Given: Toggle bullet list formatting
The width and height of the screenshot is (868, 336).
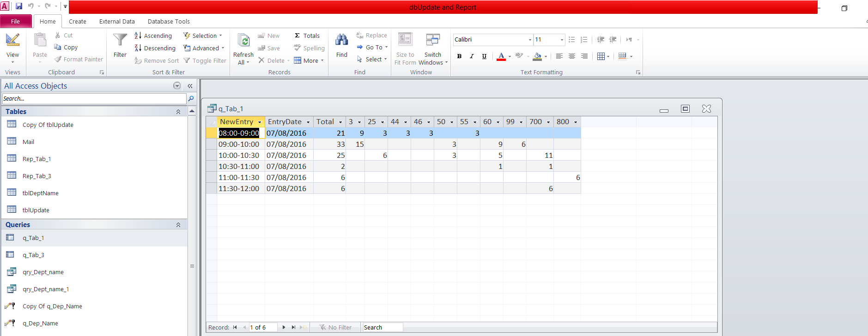Looking at the screenshot, I should pyautogui.click(x=571, y=40).
